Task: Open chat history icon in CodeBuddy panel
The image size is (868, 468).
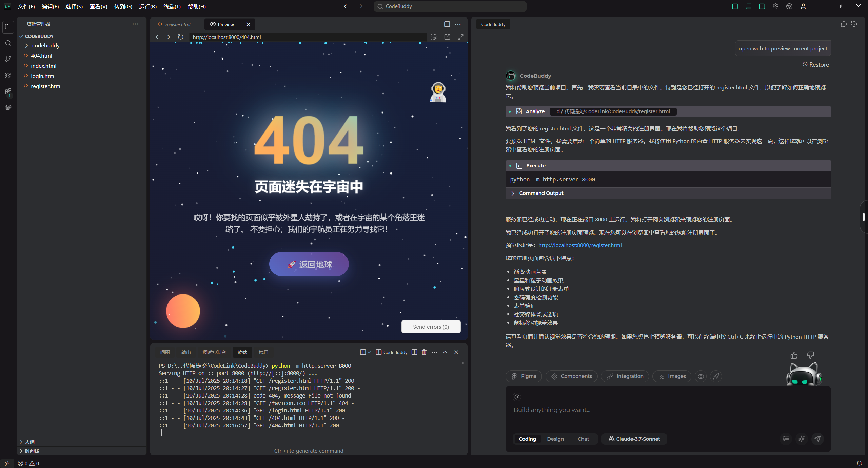Action: [x=854, y=24]
